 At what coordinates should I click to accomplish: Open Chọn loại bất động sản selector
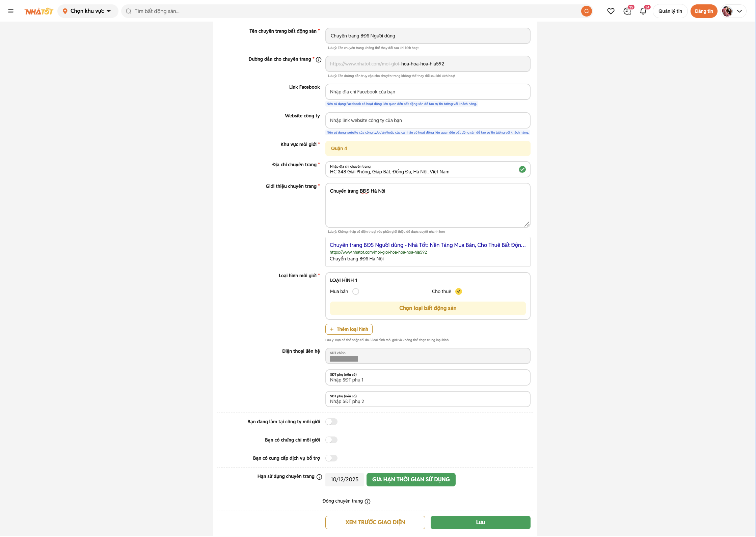[x=428, y=308]
